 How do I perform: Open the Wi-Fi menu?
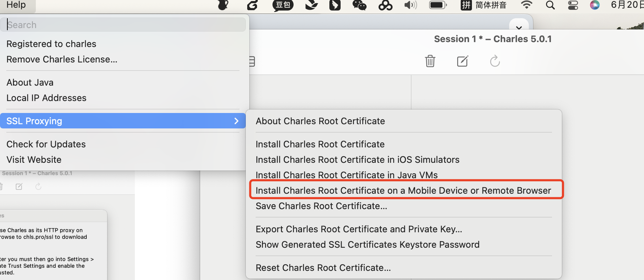[x=526, y=5]
